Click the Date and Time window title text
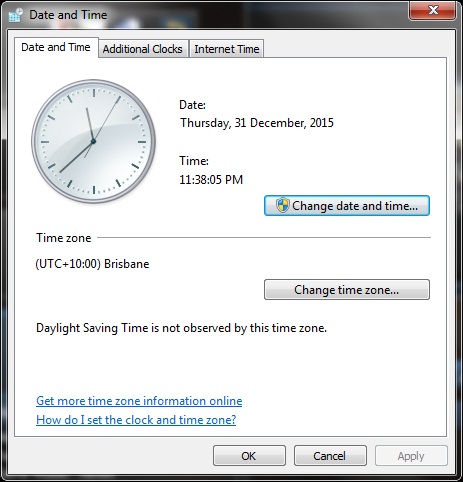463x482 pixels. (x=68, y=15)
